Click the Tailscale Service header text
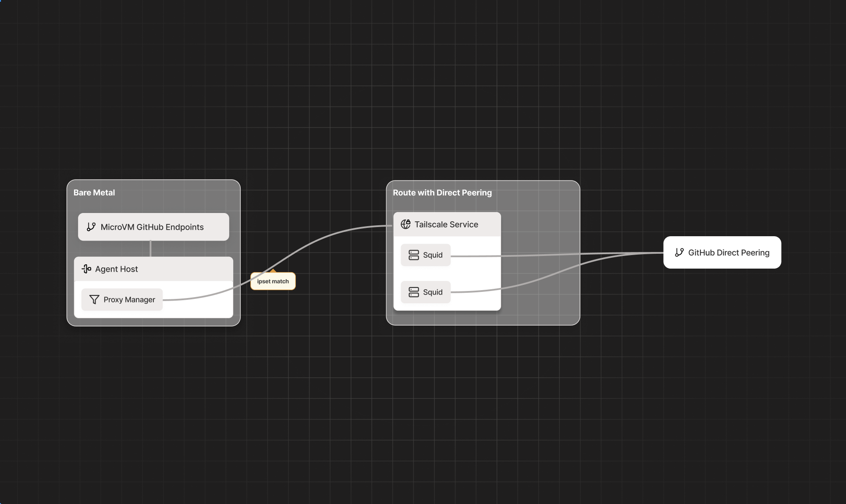 pyautogui.click(x=446, y=224)
